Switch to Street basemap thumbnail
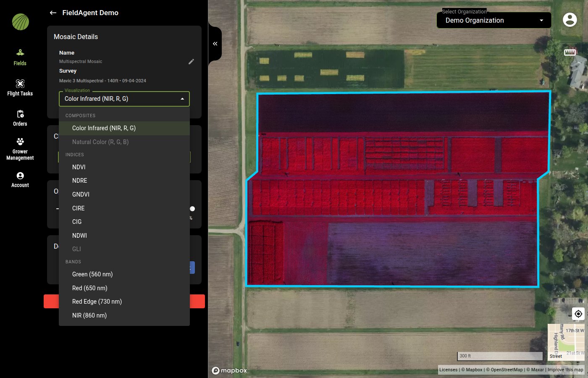 tap(566, 342)
